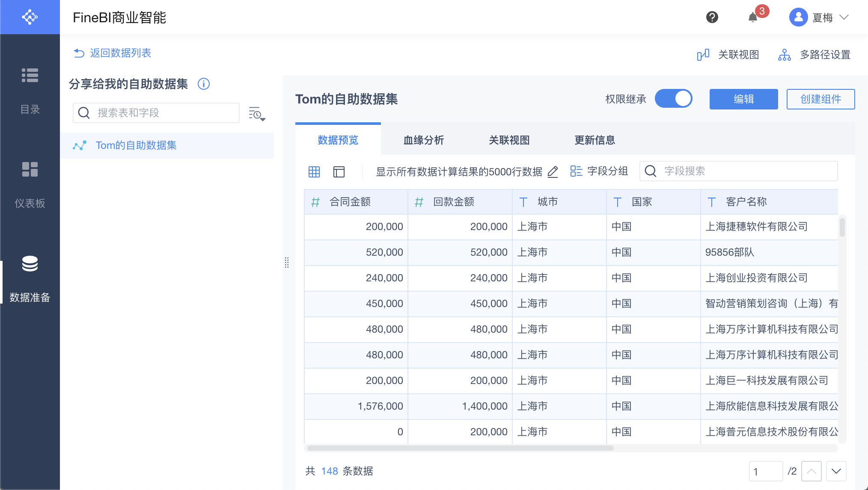This screenshot has width=868, height=490.
Task: Open the 更新信息 tab
Action: click(595, 140)
